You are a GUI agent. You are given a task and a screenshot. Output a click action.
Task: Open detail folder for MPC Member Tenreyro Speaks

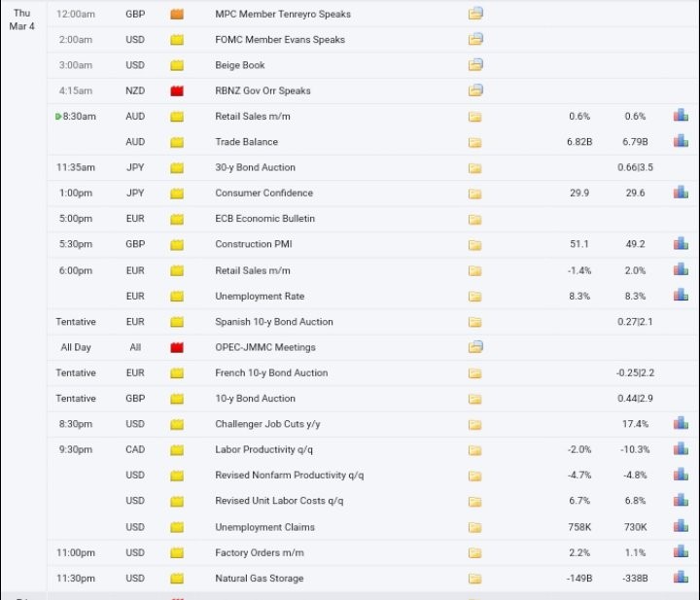pyautogui.click(x=475, y=14)
